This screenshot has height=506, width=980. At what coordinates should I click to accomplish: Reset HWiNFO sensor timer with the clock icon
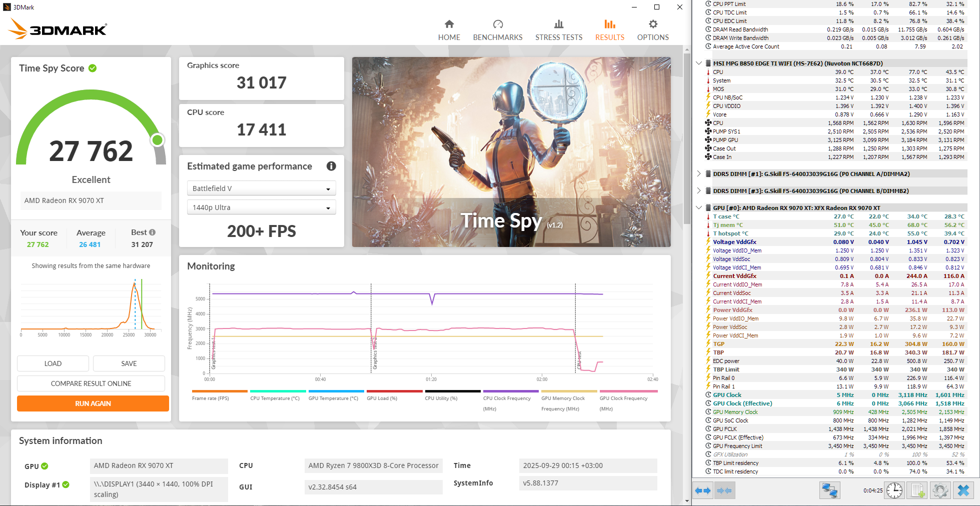point(894,490)
